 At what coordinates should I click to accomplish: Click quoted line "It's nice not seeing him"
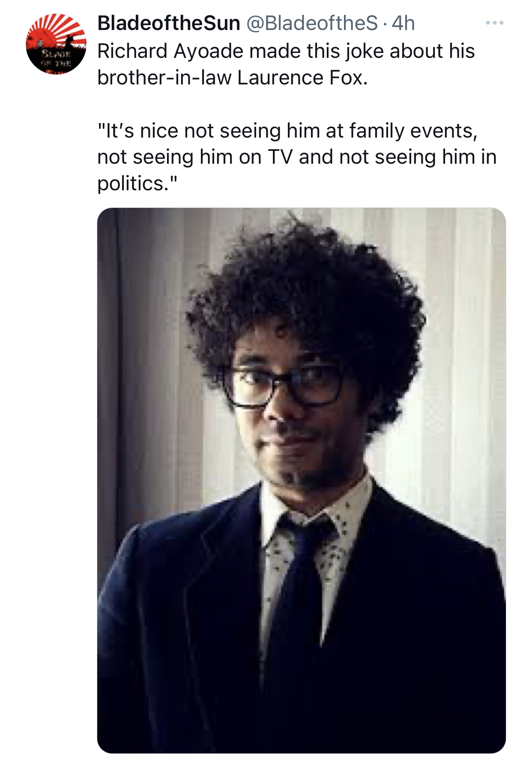(287, 131)
